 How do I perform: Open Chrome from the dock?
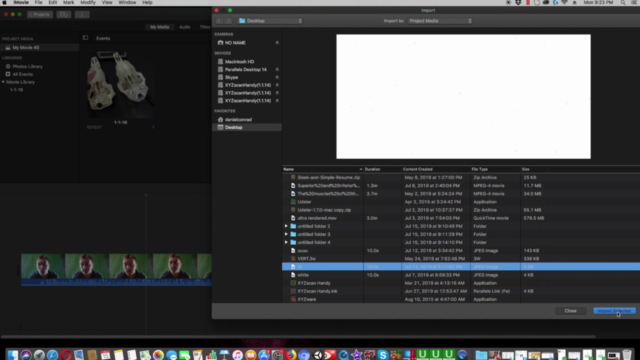click(x=303, y=355)
